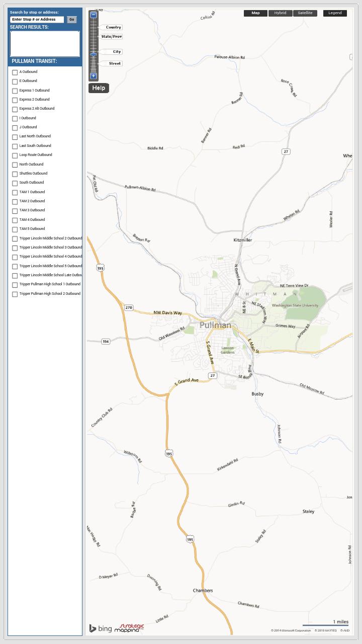362x644 pixels.
Task: Select the Map view tab
Action: click(255, 13)
